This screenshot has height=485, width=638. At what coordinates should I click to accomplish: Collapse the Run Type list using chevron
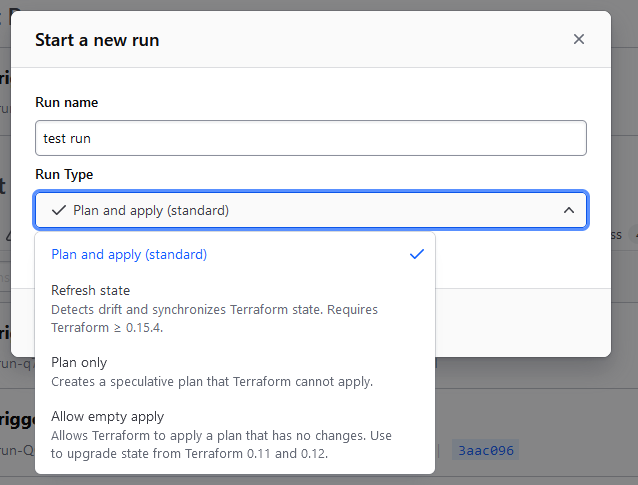[x=568, y=210]
